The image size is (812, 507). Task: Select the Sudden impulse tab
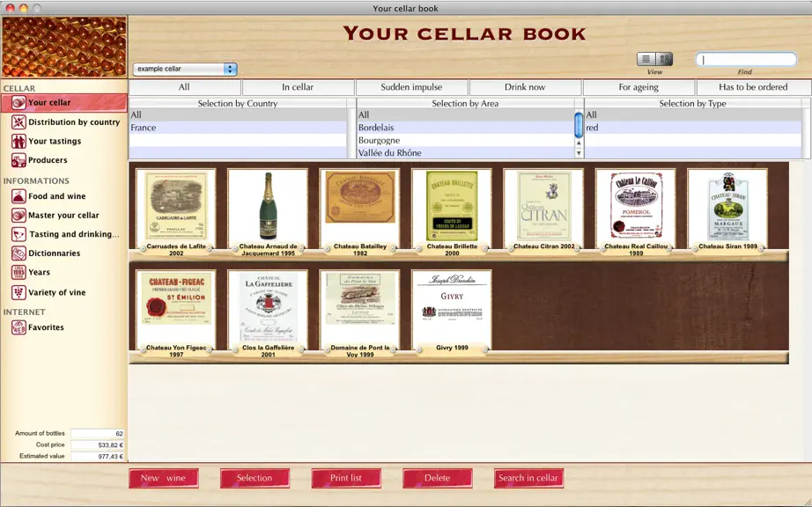click(411, 87)
